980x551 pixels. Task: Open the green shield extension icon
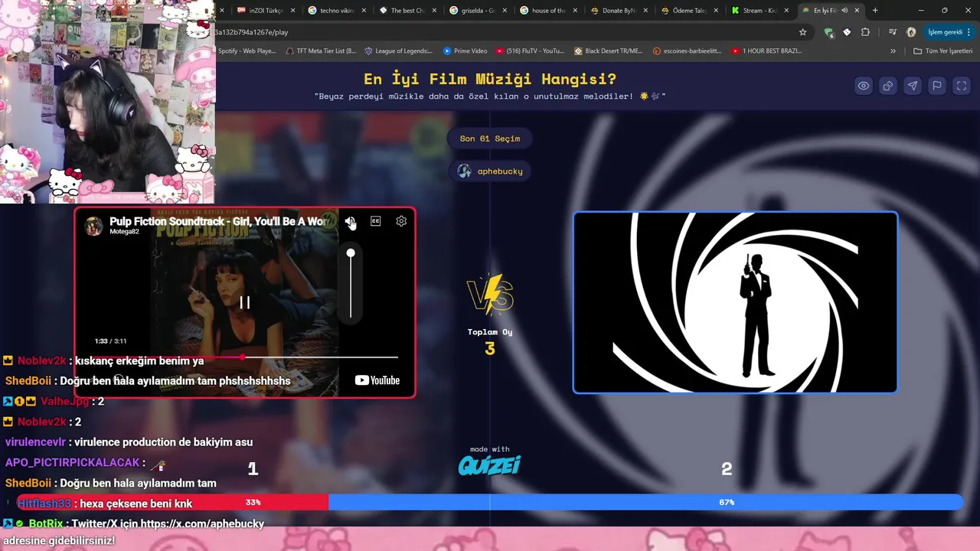pos(828,32)
